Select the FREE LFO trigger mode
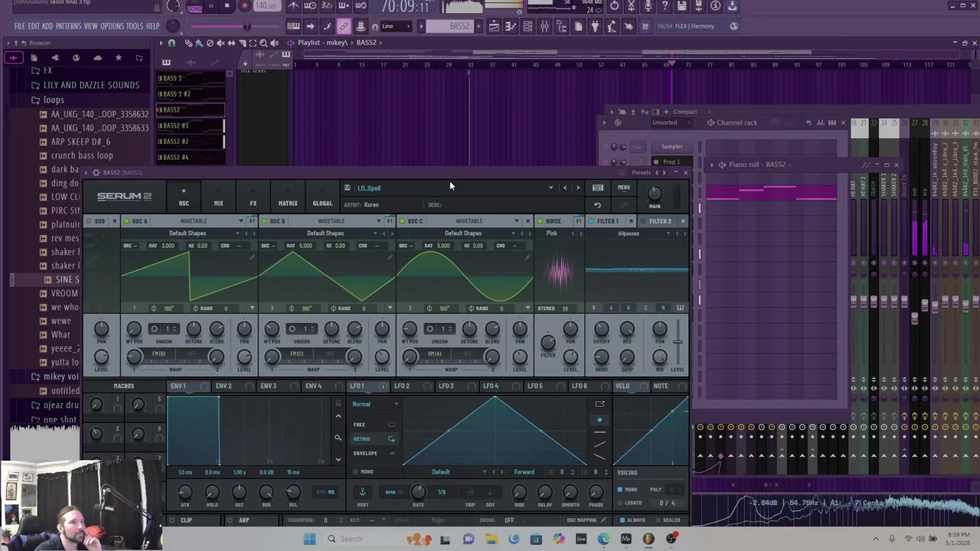 tap(373, 425)
